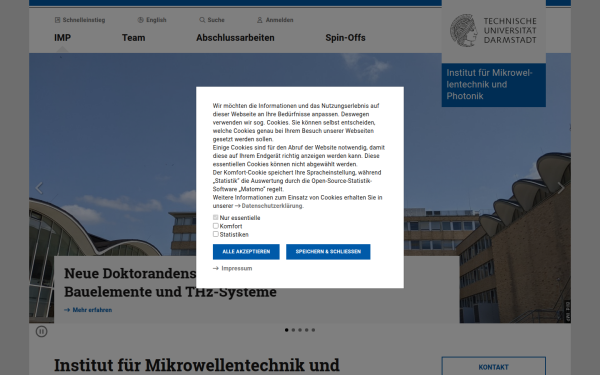Click Speichern & Schliessen button
The width and height of the screenshot is (600, 375).
click(328, 252)
